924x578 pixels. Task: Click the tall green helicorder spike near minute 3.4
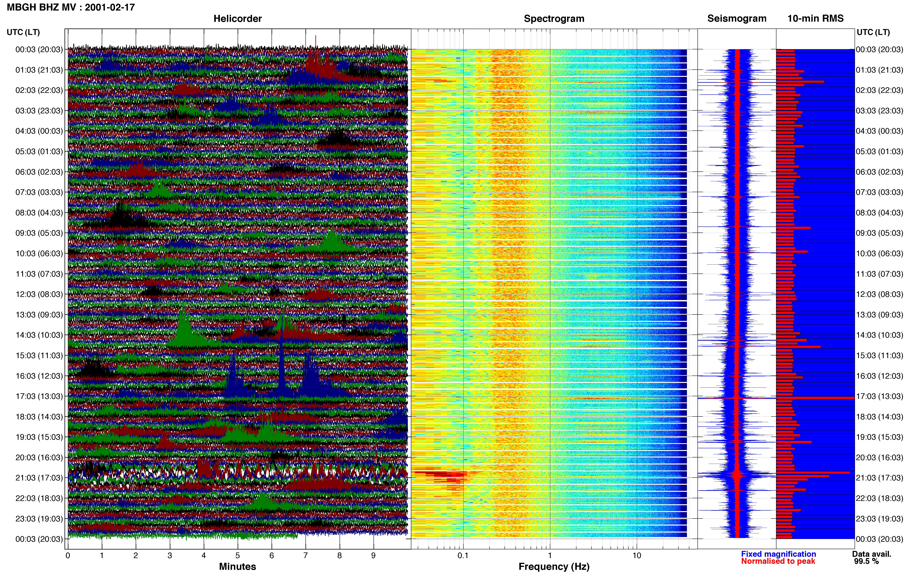click(x=184, y=325)
